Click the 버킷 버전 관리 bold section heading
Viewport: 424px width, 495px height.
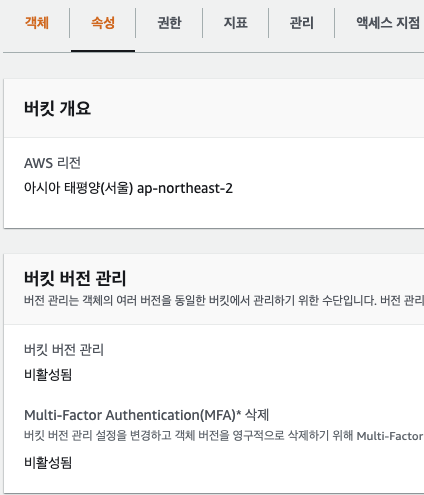(75, 278)
